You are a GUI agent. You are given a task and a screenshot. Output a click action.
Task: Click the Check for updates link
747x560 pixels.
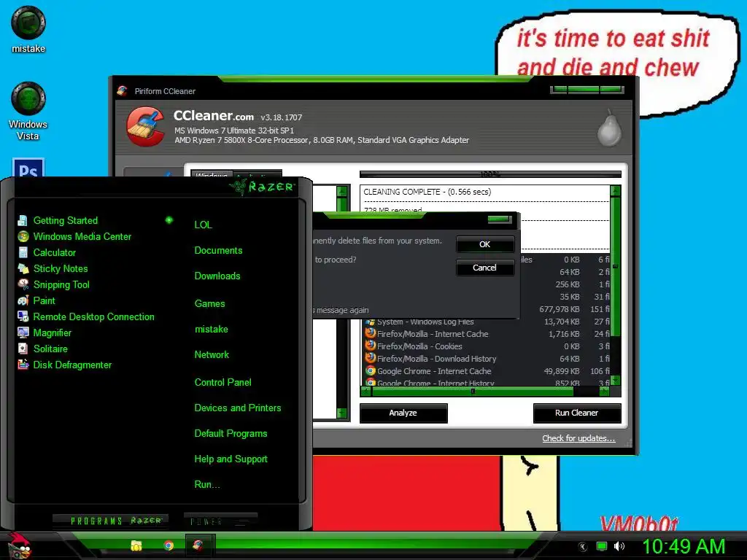(578, 438)
